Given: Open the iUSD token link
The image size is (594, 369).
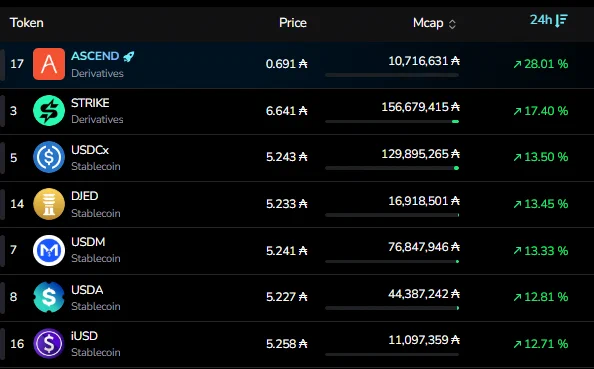Looking at the screenshot, I should tap(84, 336).
